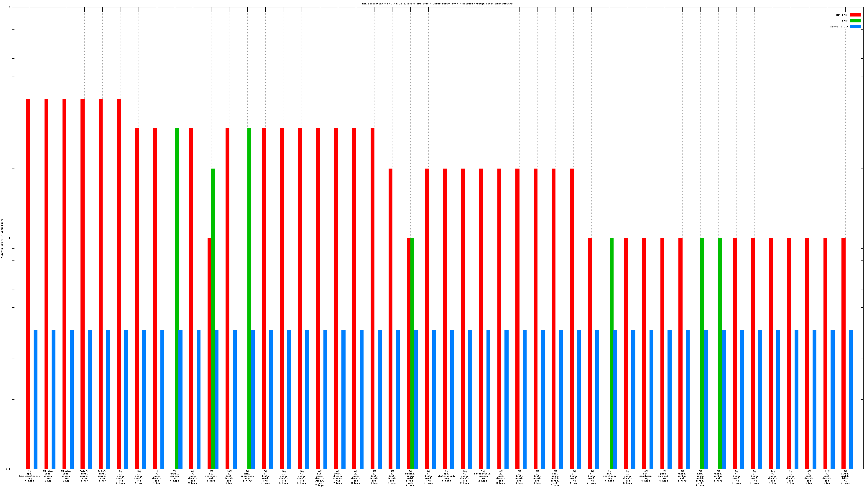
Task: Click the y-axis tick label 0.1
Action: tap(9, 469)
